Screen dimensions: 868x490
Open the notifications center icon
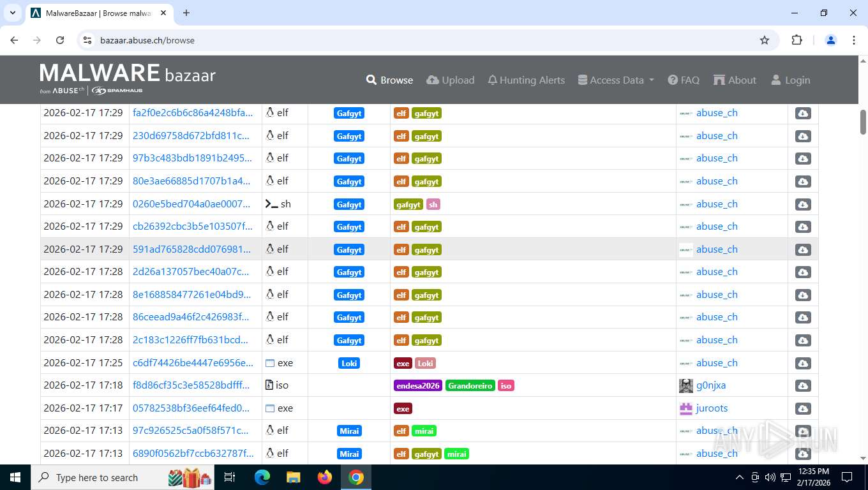tap(847, 477)
